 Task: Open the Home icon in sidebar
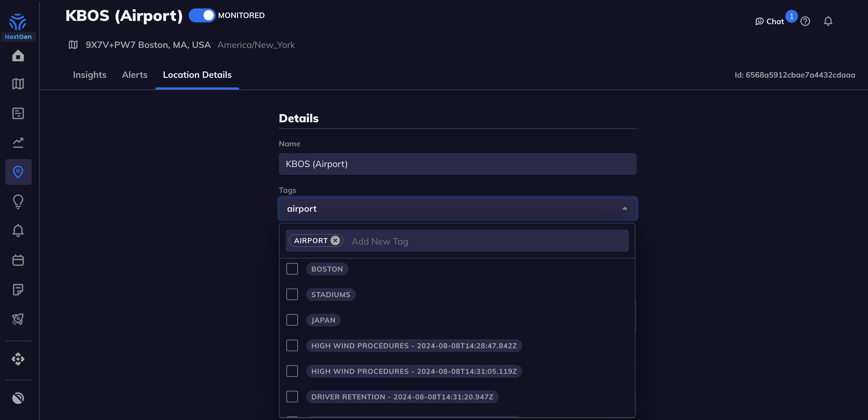[x=18, y=55]
